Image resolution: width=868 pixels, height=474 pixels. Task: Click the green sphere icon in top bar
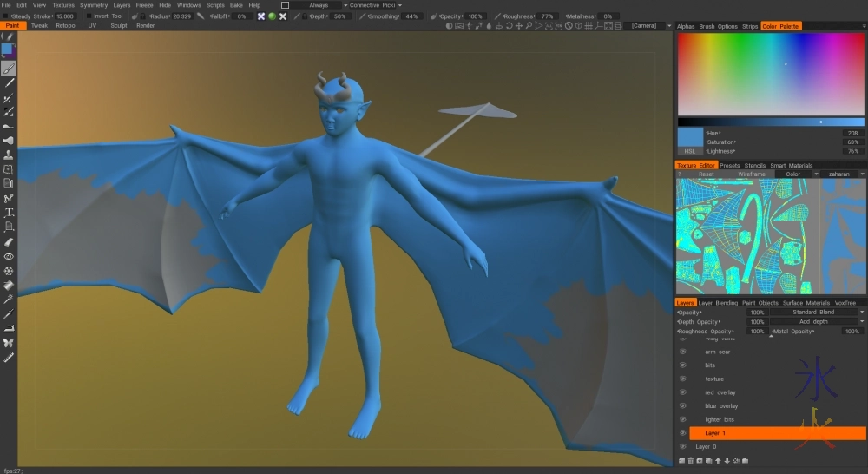tap(272, 16)
